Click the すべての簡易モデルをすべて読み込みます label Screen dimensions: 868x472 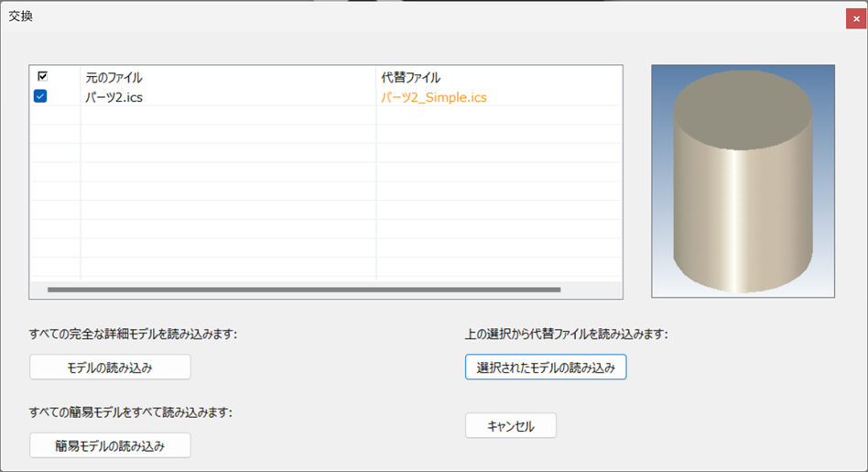pyautogui.click(x=131, y=412)
